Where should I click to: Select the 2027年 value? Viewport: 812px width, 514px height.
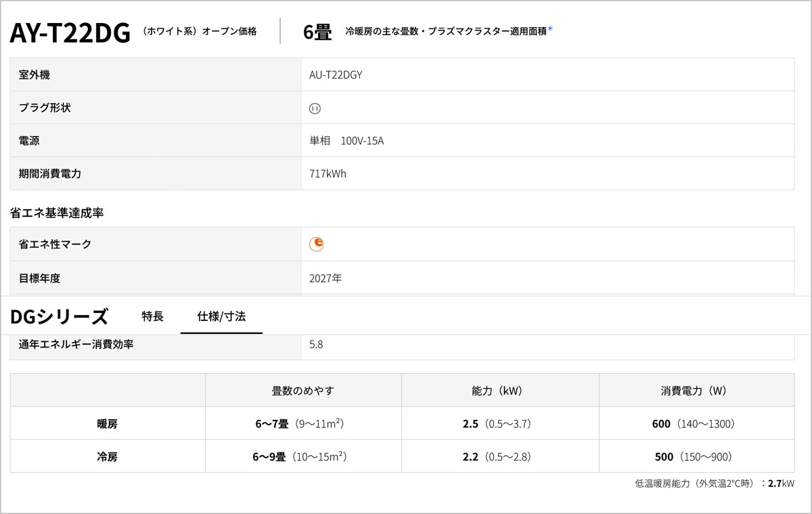[x=325, y=278]
